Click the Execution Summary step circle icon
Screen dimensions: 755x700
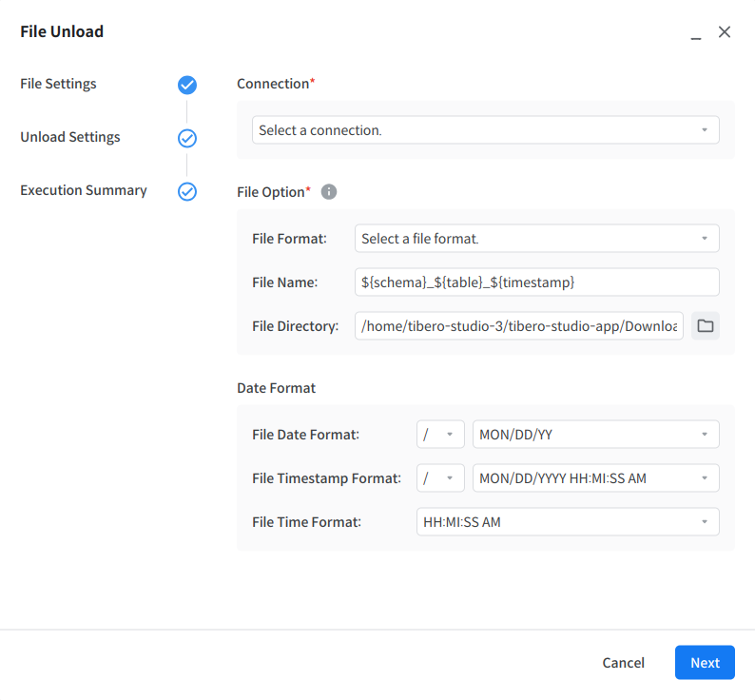tap(187, 192)
